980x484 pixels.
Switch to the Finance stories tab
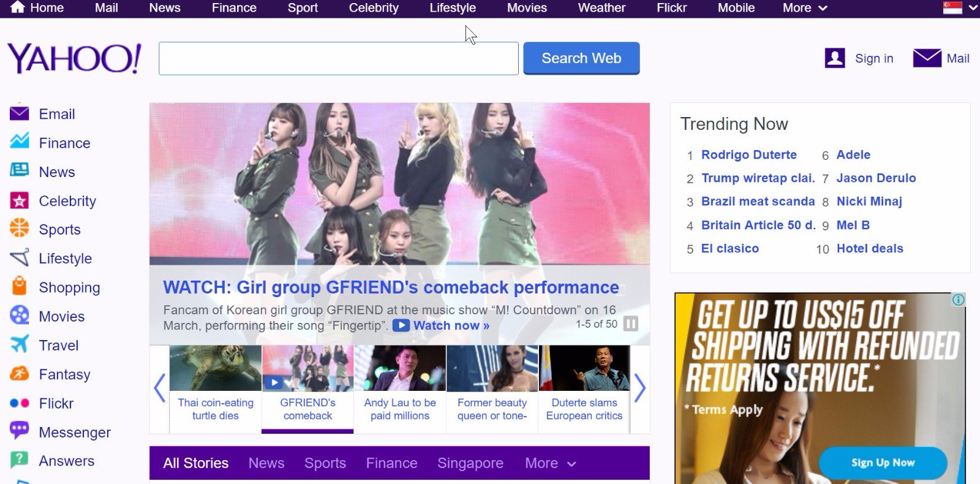tap(391, 463)
